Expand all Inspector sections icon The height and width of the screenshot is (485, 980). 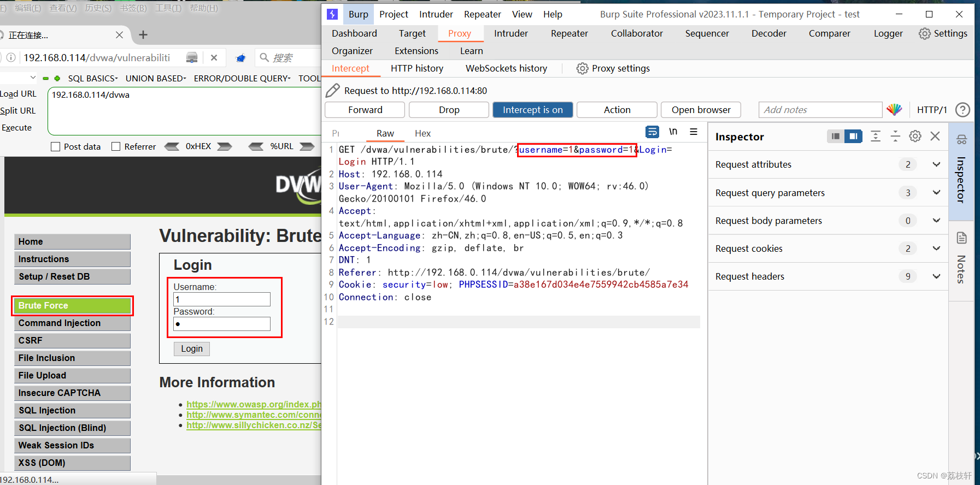876,137
